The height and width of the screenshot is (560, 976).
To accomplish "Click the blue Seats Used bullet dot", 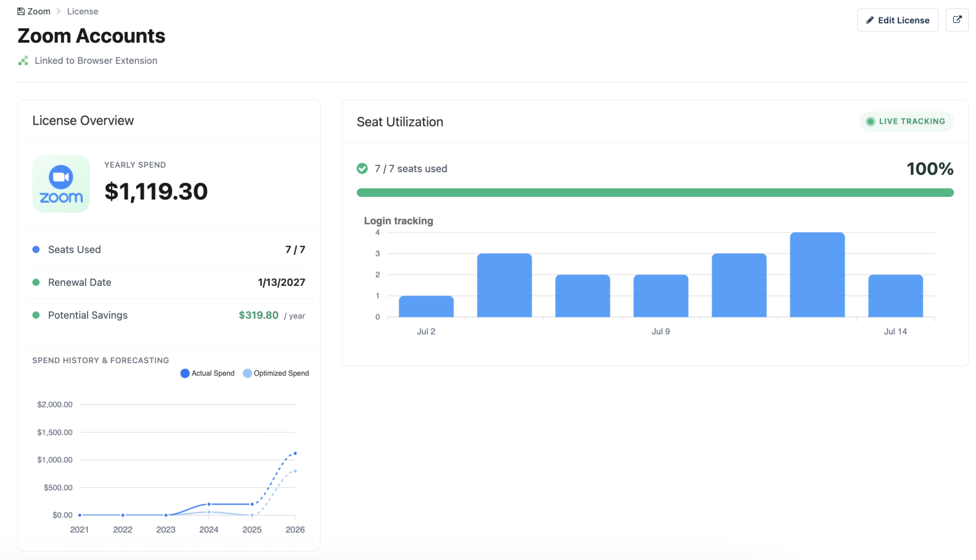I will click(36, 249).
